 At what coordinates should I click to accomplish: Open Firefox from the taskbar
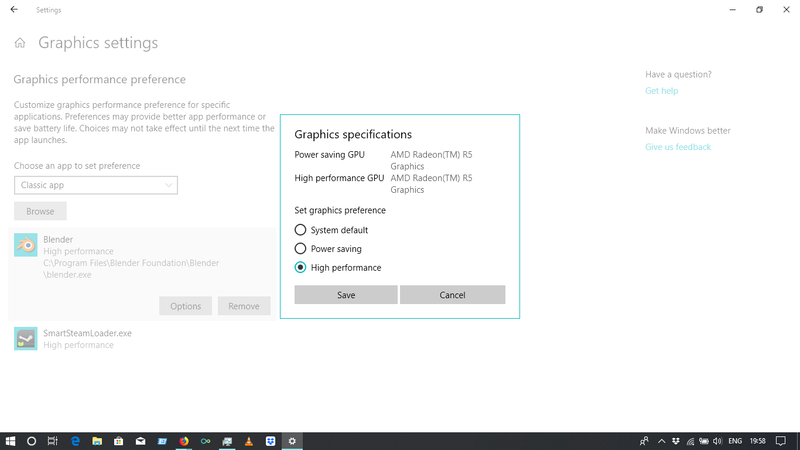pos(184,441)
